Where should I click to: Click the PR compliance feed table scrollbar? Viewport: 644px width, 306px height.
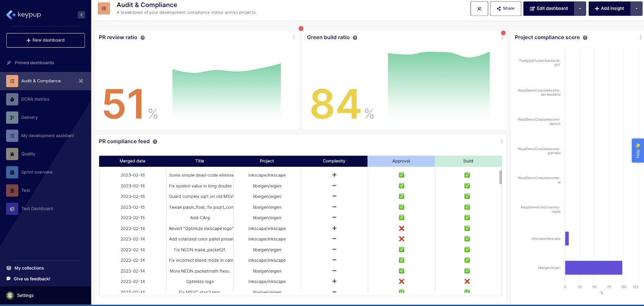point(500,177)
